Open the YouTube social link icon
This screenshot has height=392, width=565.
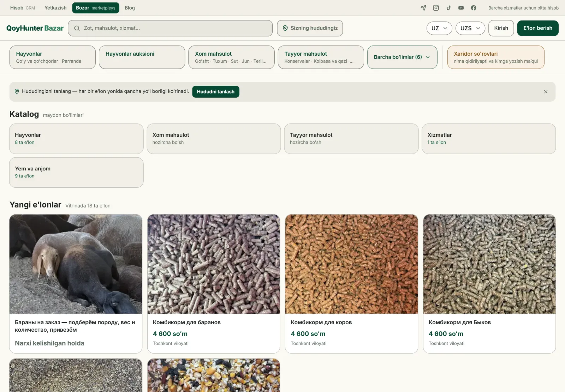coord(461,8)
